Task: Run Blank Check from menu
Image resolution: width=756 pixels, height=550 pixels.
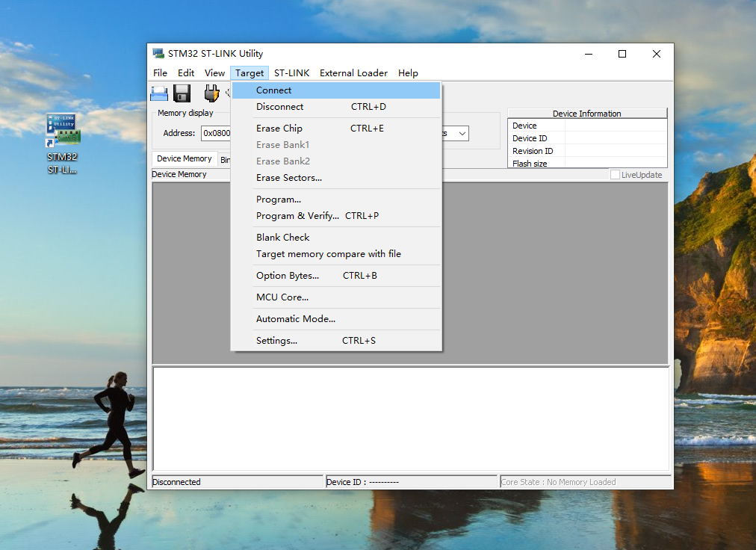Action: click(x=336, y=238)
